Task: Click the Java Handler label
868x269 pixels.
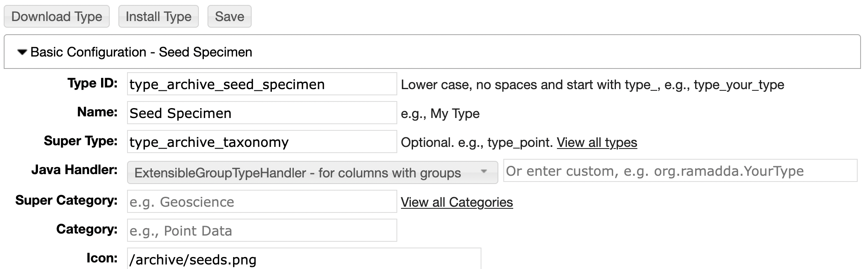Action: point(74,170)
